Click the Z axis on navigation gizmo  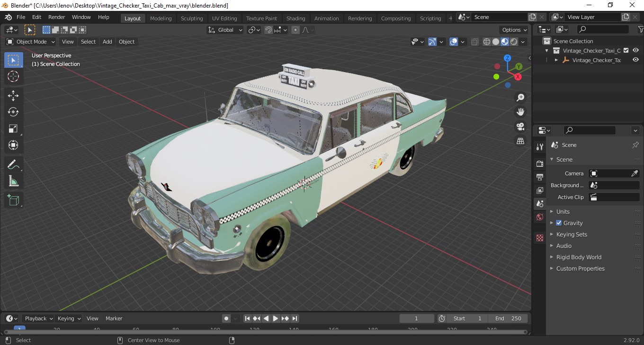click(507, 58)
